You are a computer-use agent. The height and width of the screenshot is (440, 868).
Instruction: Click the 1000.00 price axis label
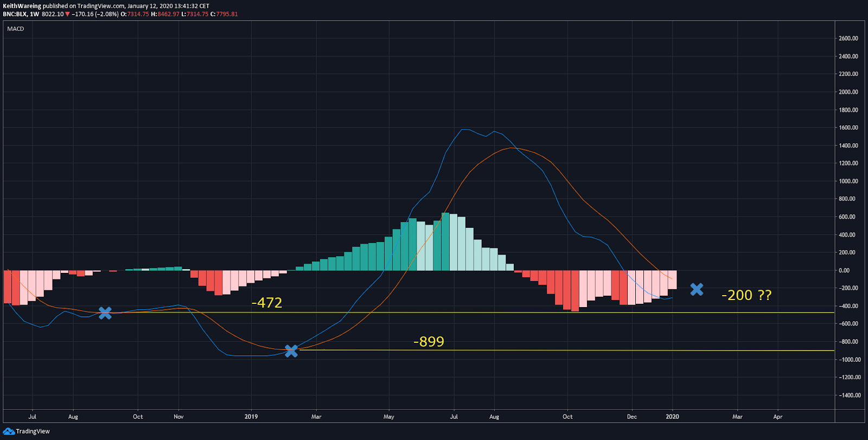coord(848,181)
